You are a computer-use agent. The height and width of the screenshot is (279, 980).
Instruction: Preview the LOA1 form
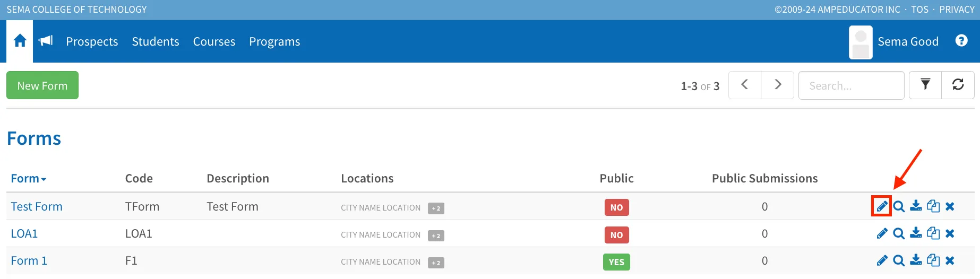click(x=899, y=233)
